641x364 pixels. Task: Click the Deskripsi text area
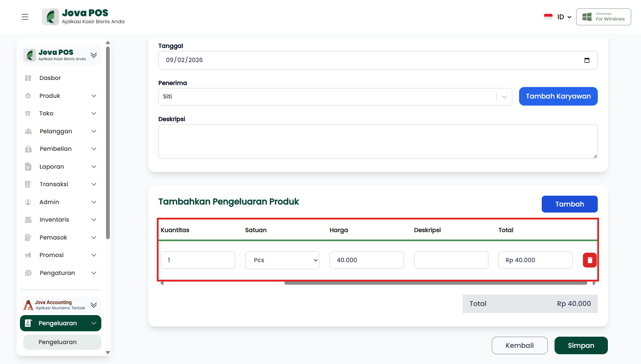pyautogui.click(x=378, y=141)
